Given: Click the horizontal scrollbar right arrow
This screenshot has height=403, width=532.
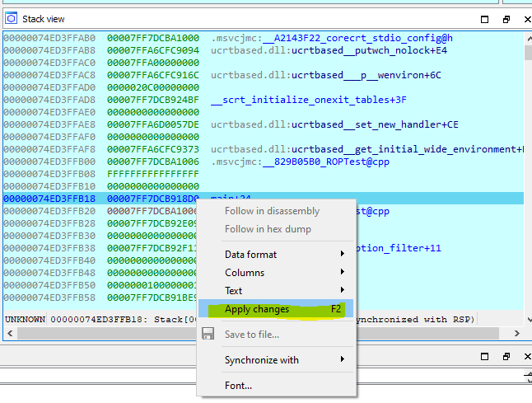Looking at the screenshot, I should pos(516,333).
